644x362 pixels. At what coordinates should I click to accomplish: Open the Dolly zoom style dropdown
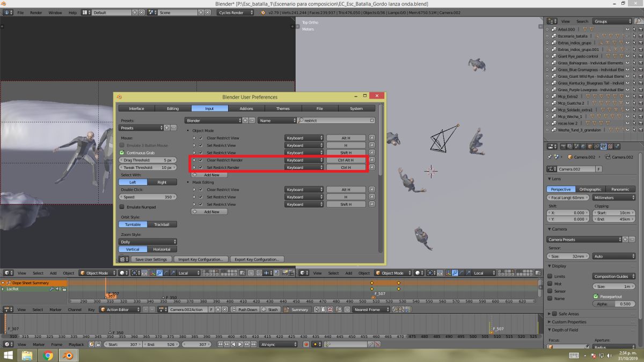tap(148, 242)
